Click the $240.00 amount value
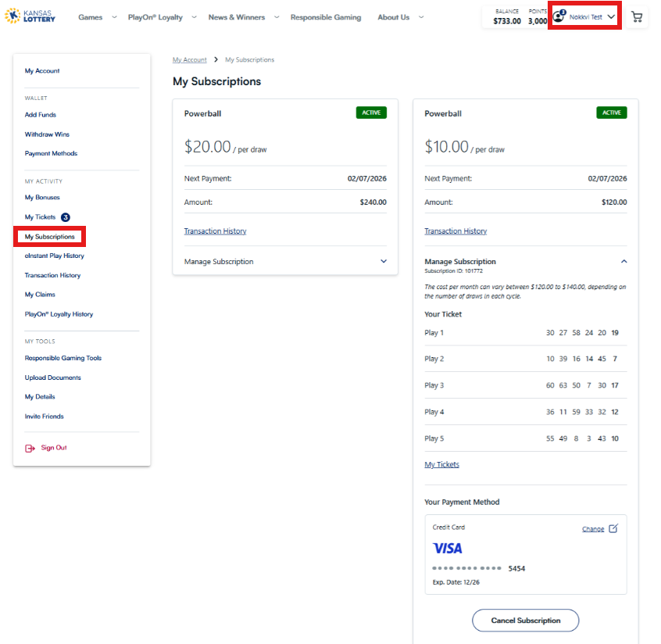The width and height of the screenshot is (661, 644). 373,202
